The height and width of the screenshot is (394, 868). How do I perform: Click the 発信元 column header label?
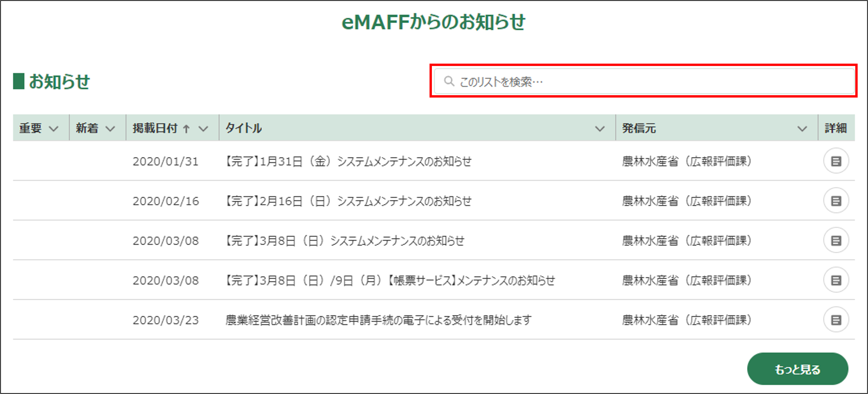coord(639,128)
